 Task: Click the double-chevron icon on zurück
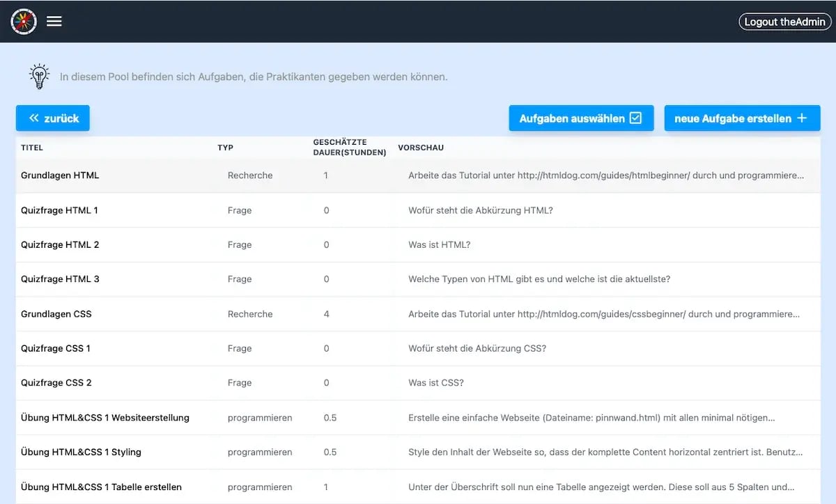tap(33, 118)
